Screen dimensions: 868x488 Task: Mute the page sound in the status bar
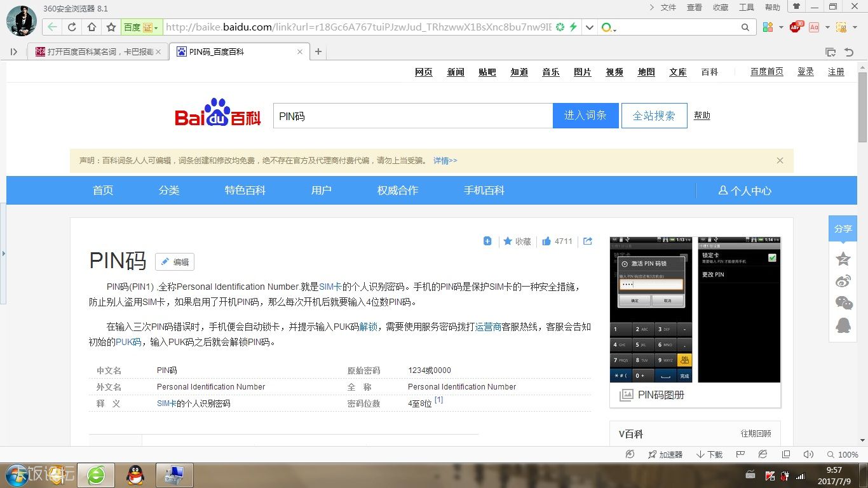808,454
